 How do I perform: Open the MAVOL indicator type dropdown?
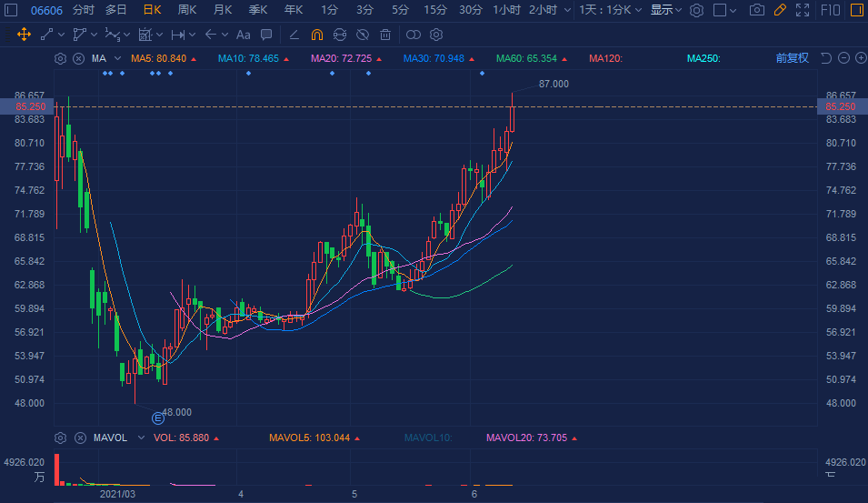click(141, 438)
